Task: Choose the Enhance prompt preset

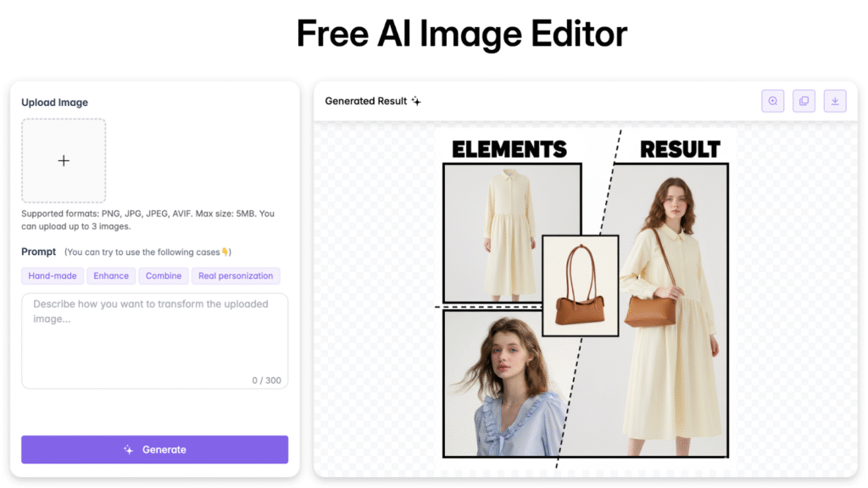Action: pyautogui.click(x=111, y=276)
